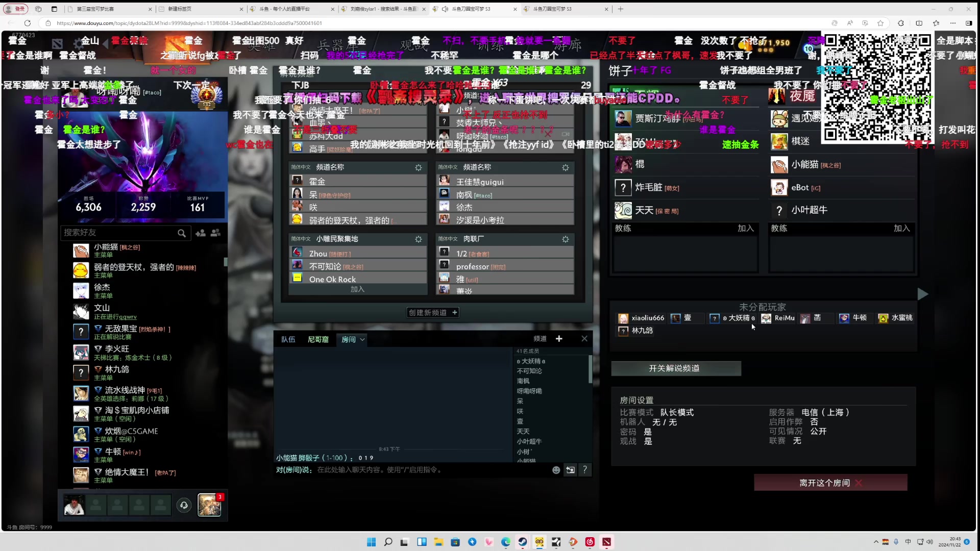Refresh the browser page

pyautogui.click(x=28, y=23)
